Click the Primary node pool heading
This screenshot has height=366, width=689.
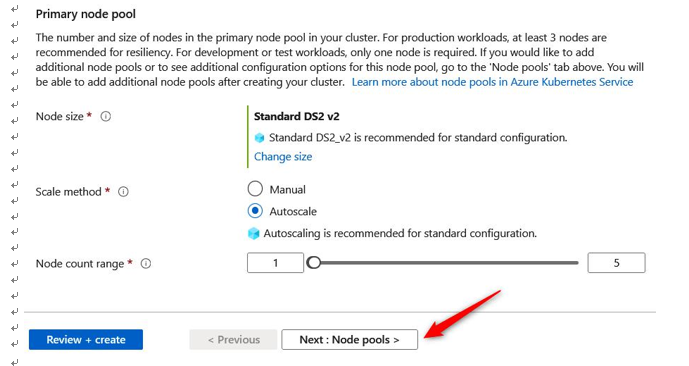point(86,14)
